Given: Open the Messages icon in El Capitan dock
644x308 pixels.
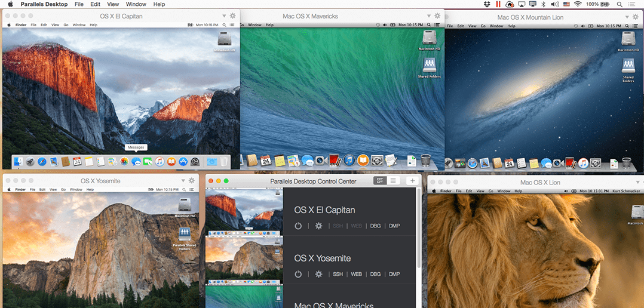Looking at the screenshot, I should (x=136, y=161).
